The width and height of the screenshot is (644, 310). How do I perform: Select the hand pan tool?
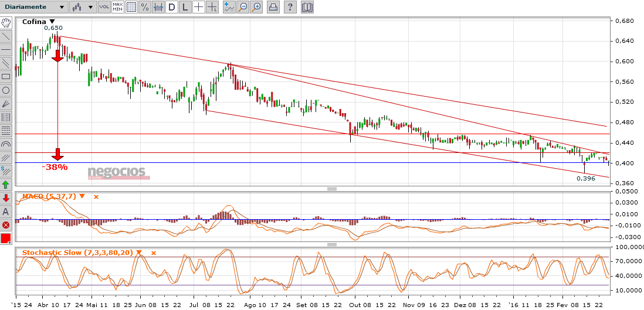[x=6, y=23]
